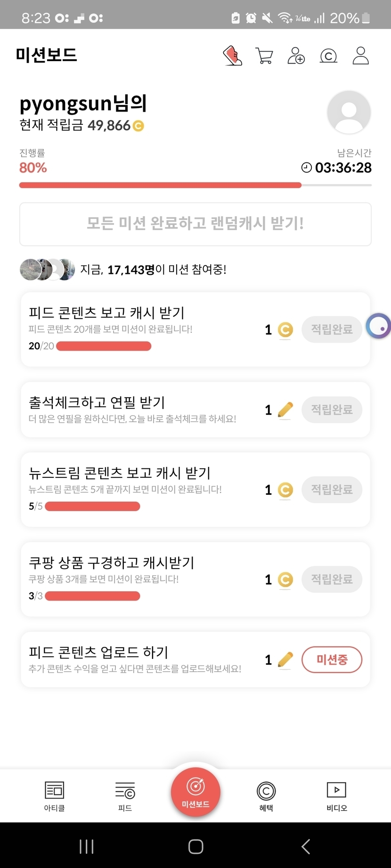
Task: Open the my profile icon
Action: pos(360,56)
